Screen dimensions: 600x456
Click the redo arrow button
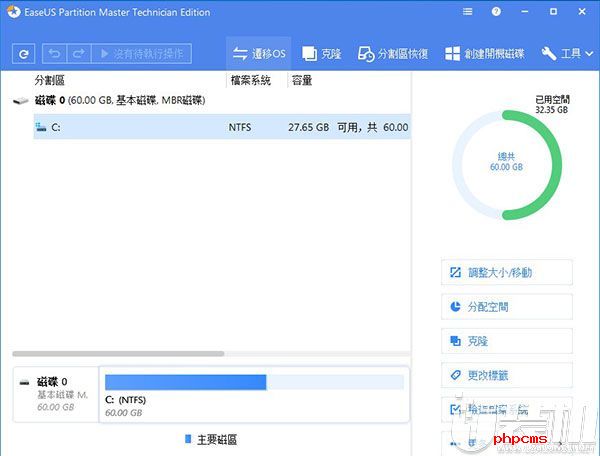[x=79, y=54]
